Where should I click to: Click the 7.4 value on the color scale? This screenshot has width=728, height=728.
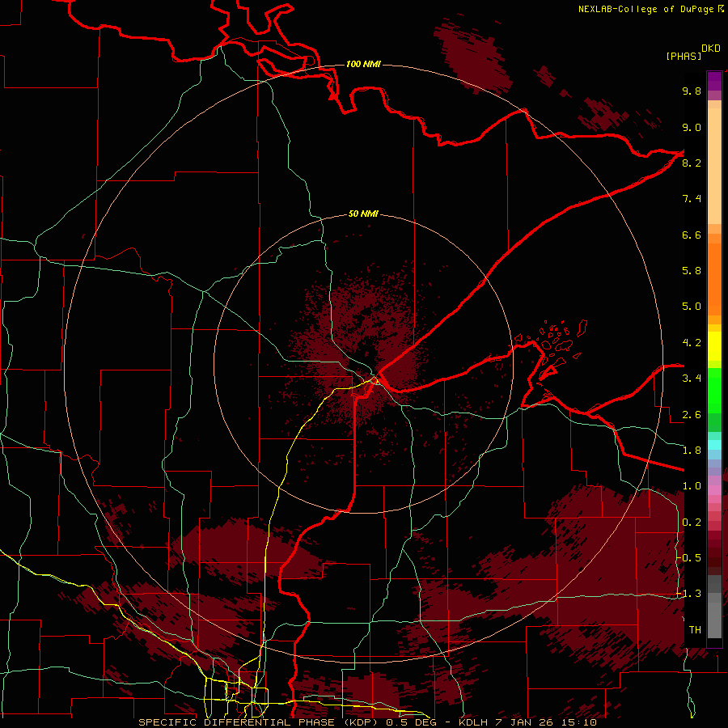tap(692, 199)
